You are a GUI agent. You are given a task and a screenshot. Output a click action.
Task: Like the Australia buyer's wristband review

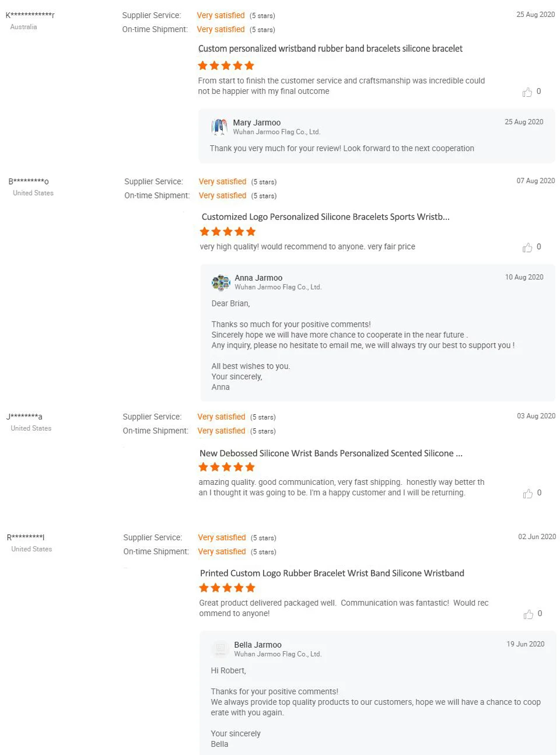point(527,92)
